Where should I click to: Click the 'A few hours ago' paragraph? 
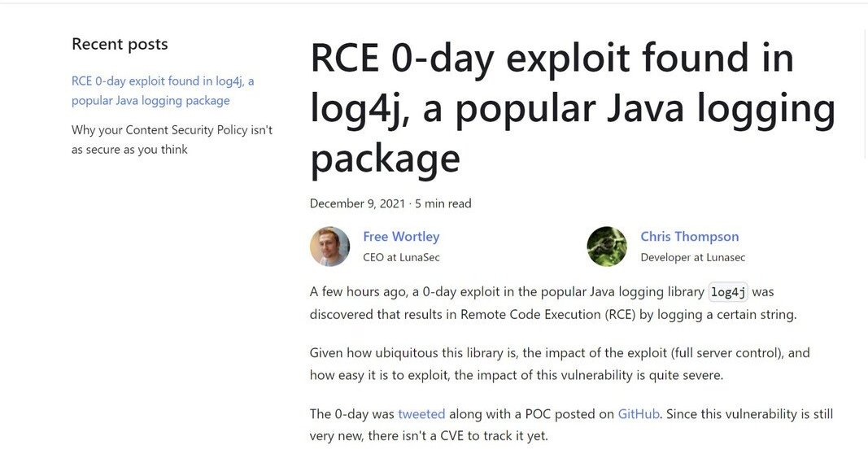tap(553, 303)
